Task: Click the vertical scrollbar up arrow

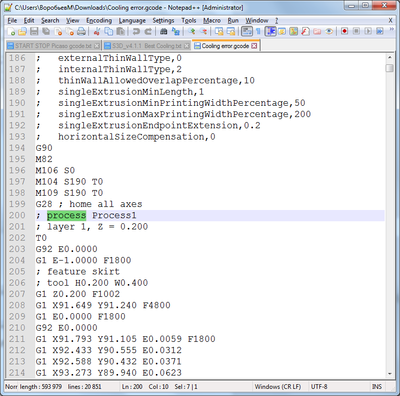Action: coord(389,58)
